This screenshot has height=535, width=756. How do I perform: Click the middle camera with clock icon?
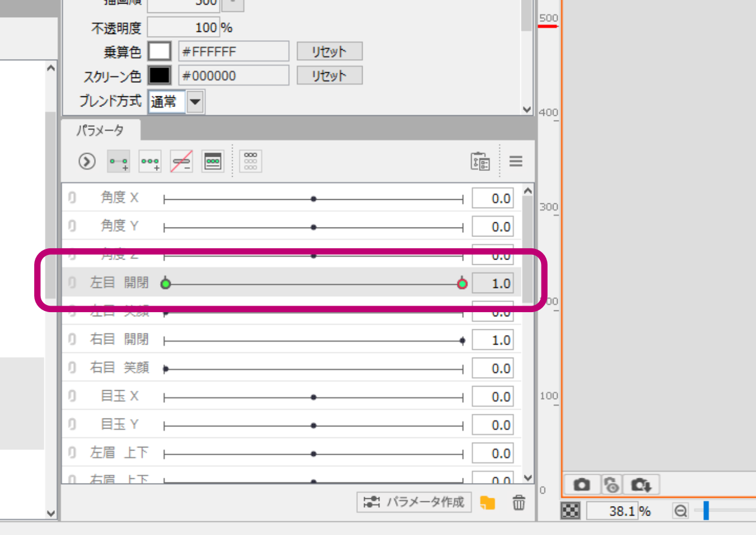(x=612, y=485)
